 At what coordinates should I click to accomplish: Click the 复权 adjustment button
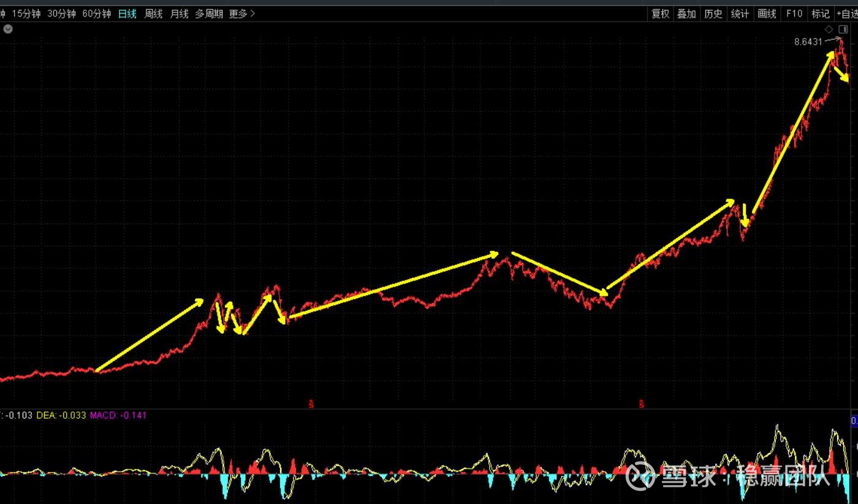(661, 13)
